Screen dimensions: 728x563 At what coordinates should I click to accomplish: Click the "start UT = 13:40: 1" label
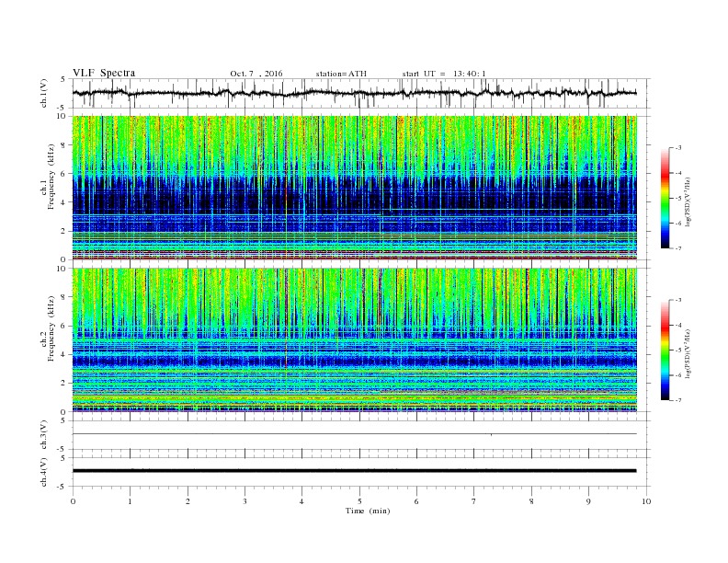coord(444,74)
